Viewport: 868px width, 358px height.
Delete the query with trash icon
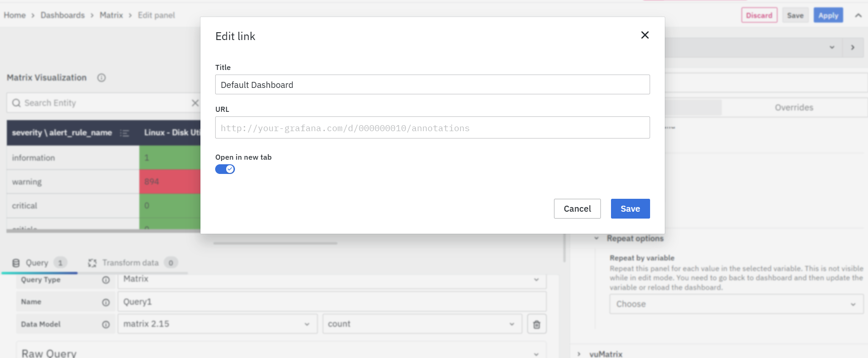click(x=536, y=324)
